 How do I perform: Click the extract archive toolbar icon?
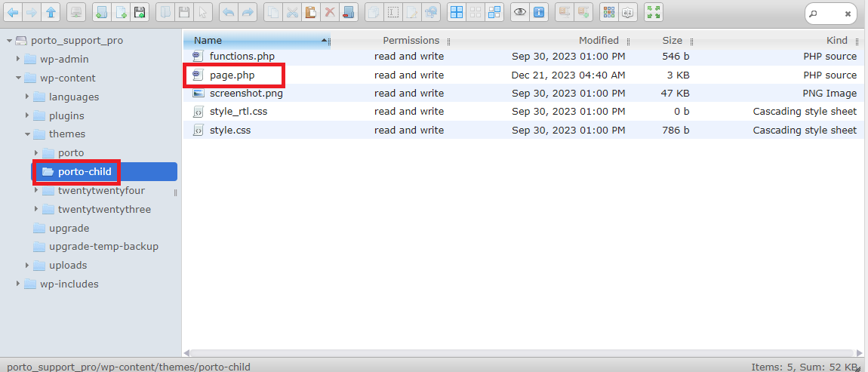564,12
